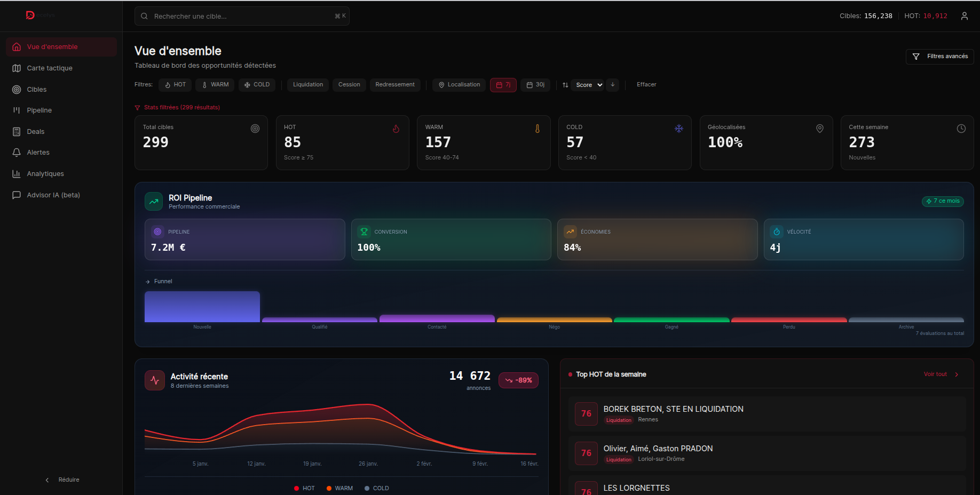Screen dimensions: 980x495
Task: Check Alertes via the bell icon
Action: tap(37, 152)
